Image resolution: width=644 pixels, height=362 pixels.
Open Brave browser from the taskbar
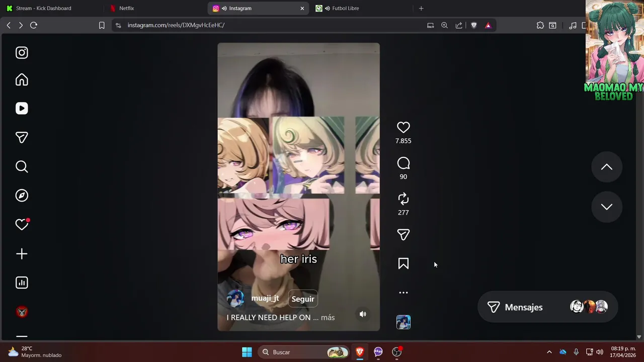click(x=360, y=352)
